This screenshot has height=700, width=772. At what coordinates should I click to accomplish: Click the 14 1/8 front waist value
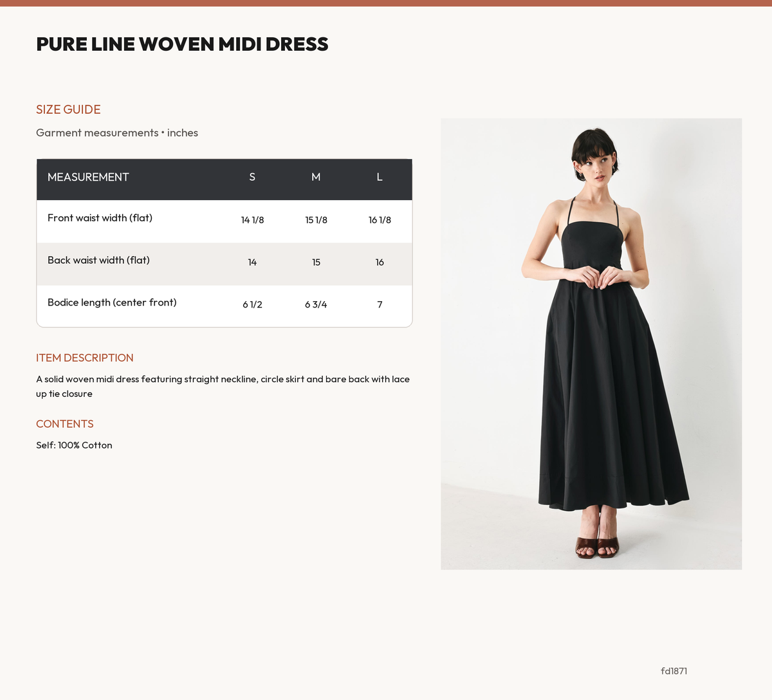click(252, 220)
